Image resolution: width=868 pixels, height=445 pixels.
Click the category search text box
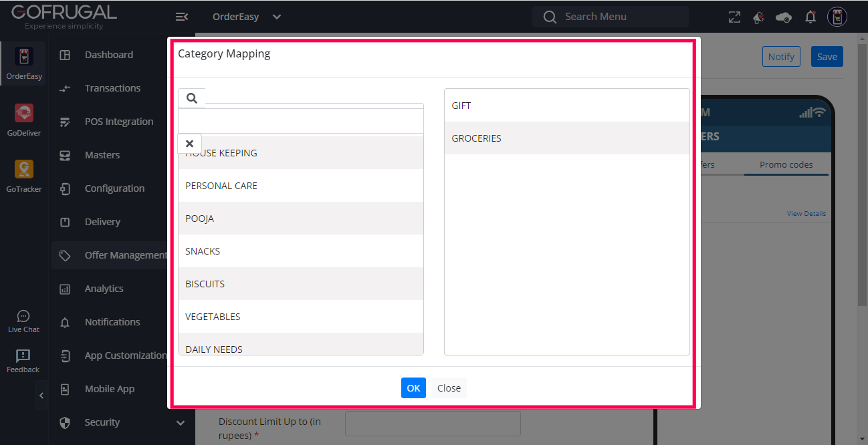(x=301, y=121)
